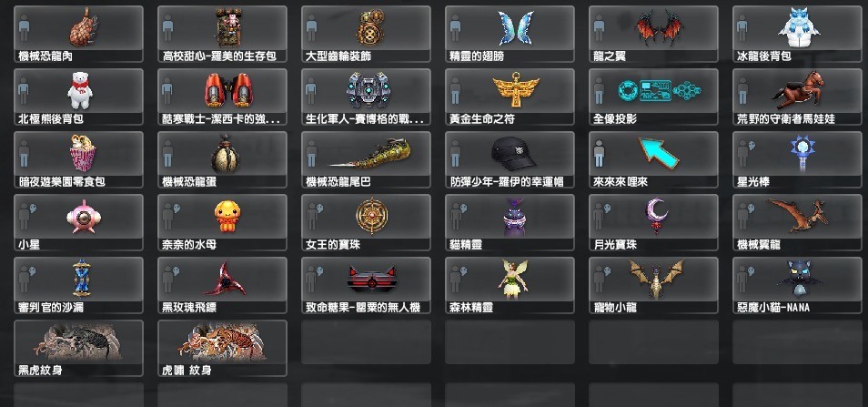Pick the 暗夜遊樂園零食包 popcorn bag
This screenshot has width=868, height=407.
tap(78, 159)
